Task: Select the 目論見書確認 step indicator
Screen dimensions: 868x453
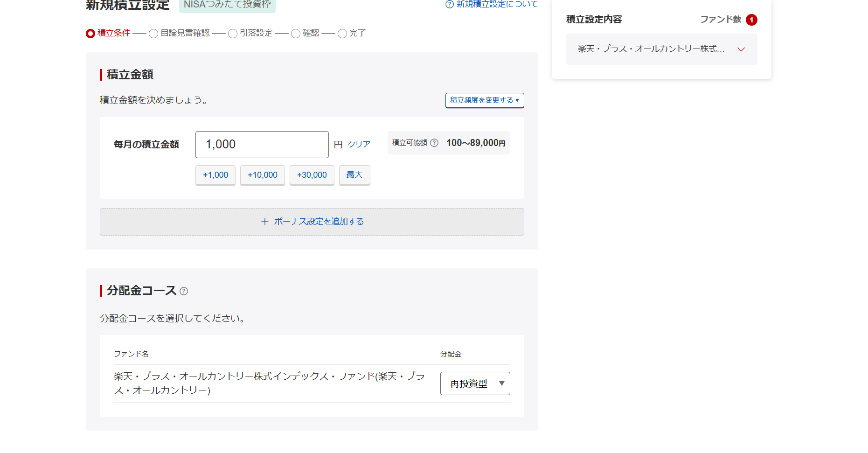Action: coord(180,33)
